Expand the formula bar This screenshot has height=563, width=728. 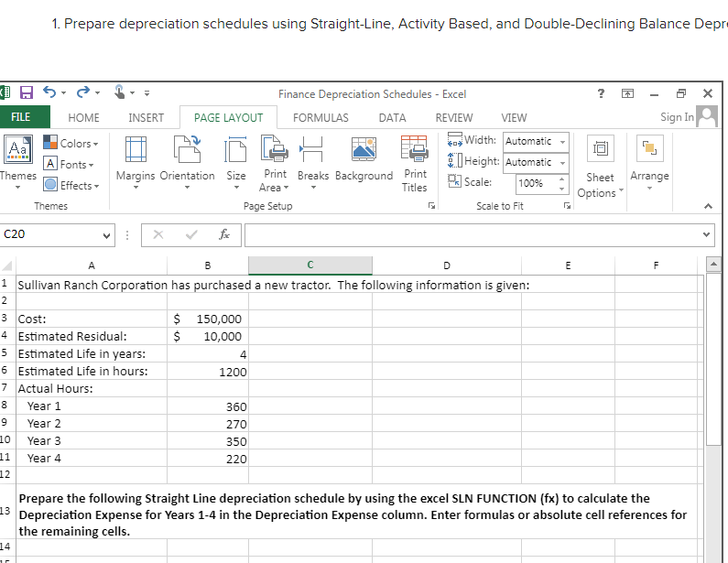click(x=706, y=235)
